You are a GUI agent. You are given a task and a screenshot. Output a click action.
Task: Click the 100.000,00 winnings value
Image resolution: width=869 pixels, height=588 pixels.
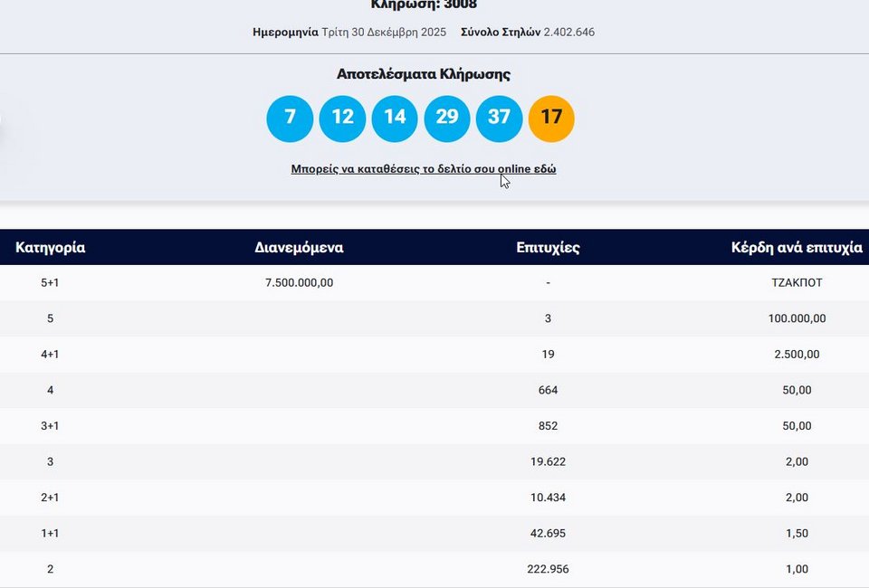pyautogui.click(x=797, y=318)
